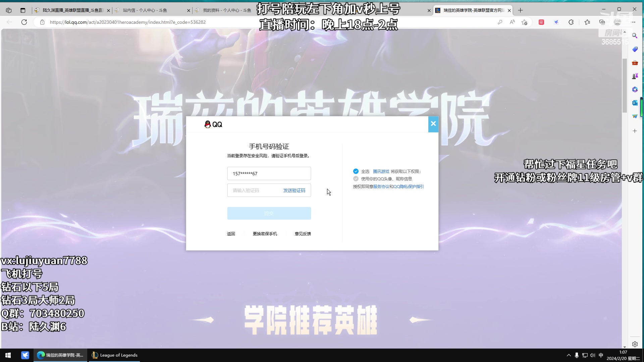Open the sidebar Outlook icon
The width and height of the screenshot is (644, 362).
[635, 103]
